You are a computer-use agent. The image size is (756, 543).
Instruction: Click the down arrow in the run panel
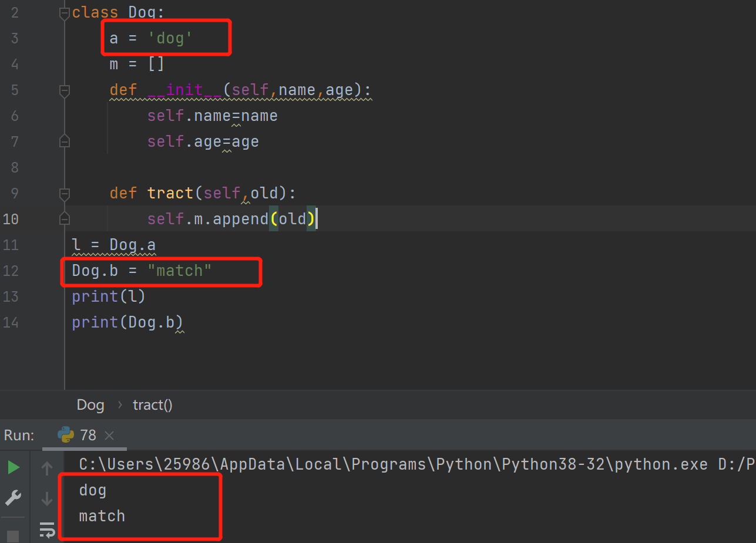(46, 498)
